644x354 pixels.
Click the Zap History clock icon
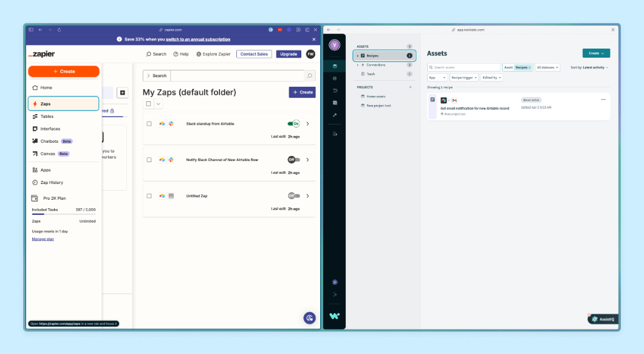coord(35,182)
